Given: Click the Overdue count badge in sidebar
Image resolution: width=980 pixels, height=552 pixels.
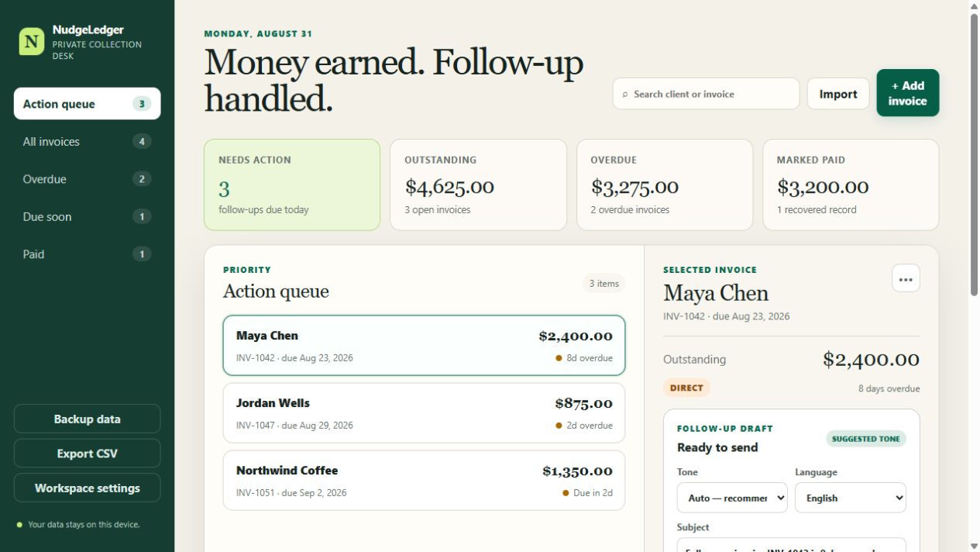Looking at the screenshot, I should pyautogui.click(x=142, y=179).
